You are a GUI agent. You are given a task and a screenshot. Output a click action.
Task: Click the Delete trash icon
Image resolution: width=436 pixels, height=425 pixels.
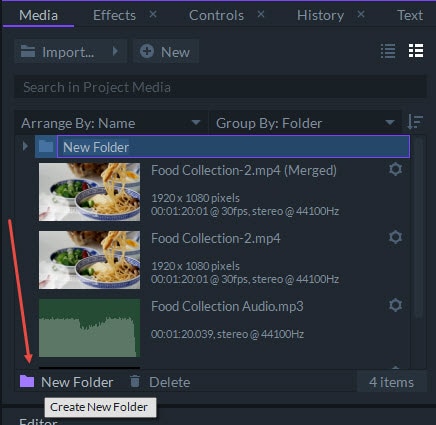(x=135, y=382)
